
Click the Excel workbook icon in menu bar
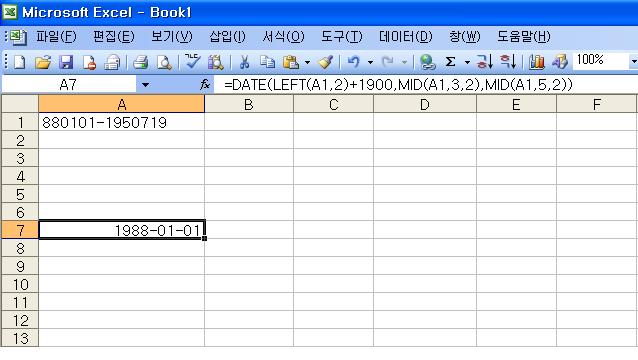[x=18, y=37]
